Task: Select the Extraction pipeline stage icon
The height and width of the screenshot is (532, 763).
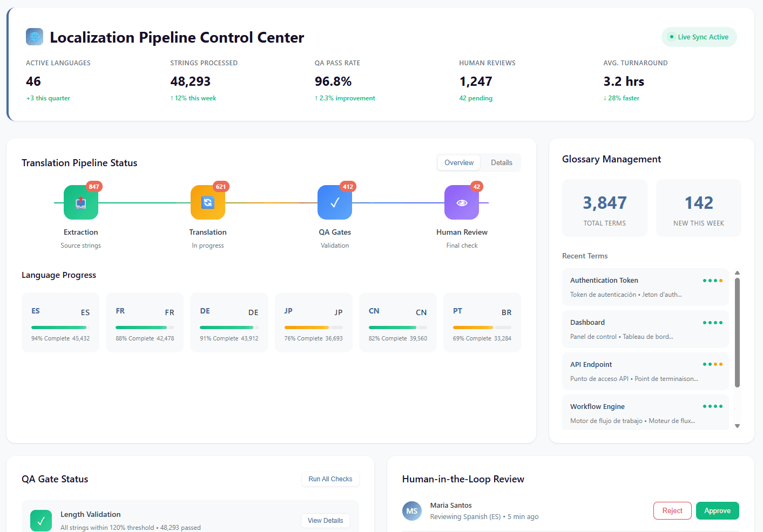Action: click(x=81, y=202)
